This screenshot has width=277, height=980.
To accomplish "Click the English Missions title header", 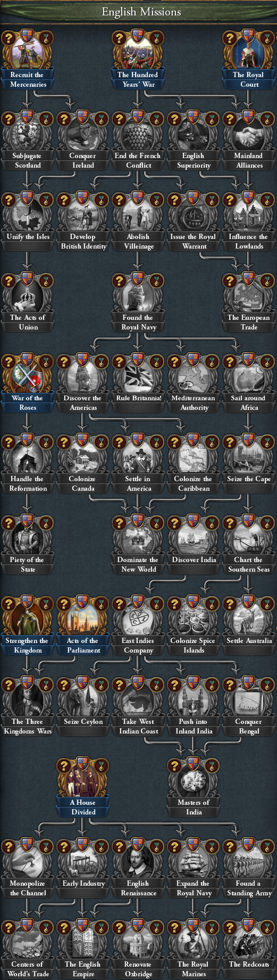I will click(x=141, y=12).
